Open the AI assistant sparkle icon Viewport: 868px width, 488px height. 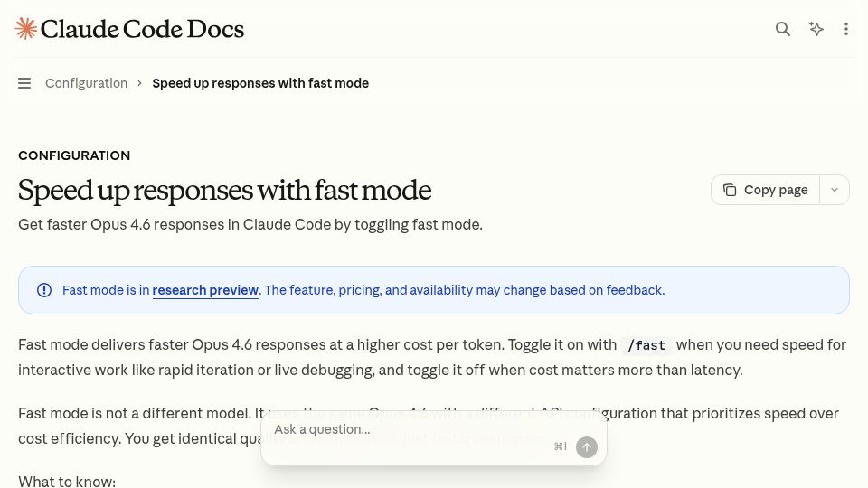(x=816, y=29)
